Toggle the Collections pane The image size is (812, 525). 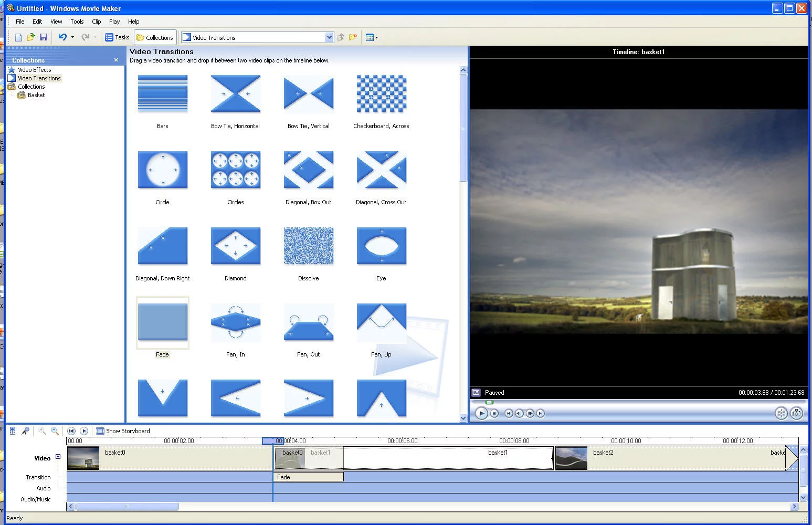pos(155,37)
